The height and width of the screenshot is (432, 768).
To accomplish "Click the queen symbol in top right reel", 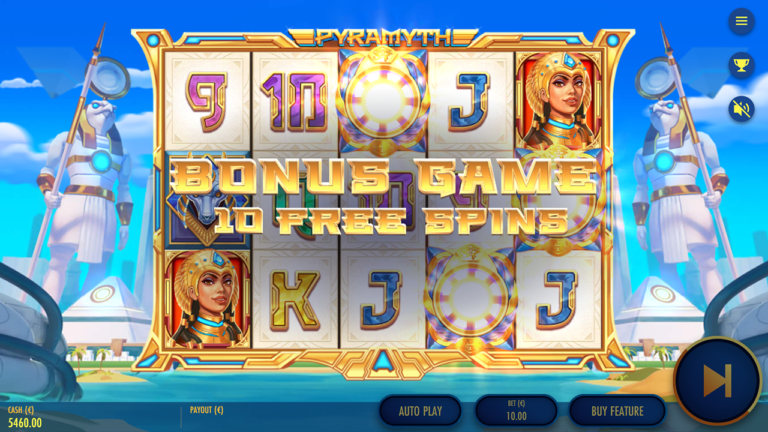I will tap(558, 101).
